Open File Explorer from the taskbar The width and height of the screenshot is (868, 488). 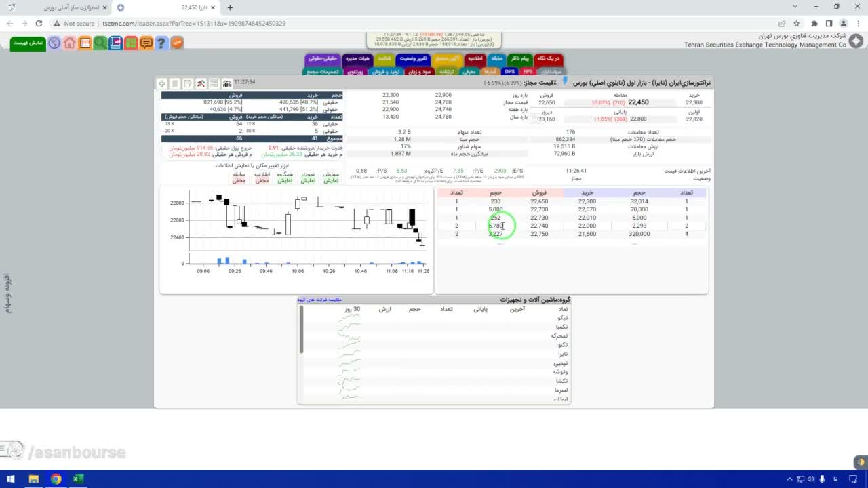[x=33, y=479]
